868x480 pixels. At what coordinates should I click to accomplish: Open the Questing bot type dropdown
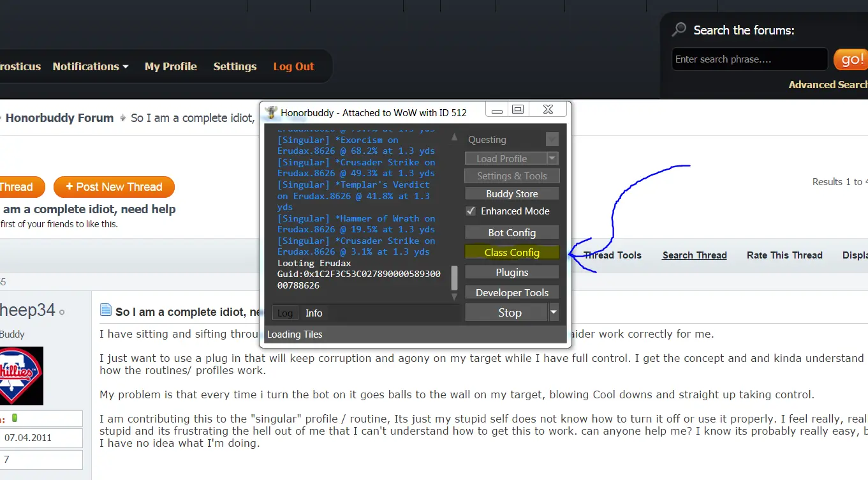coord(552,139)
